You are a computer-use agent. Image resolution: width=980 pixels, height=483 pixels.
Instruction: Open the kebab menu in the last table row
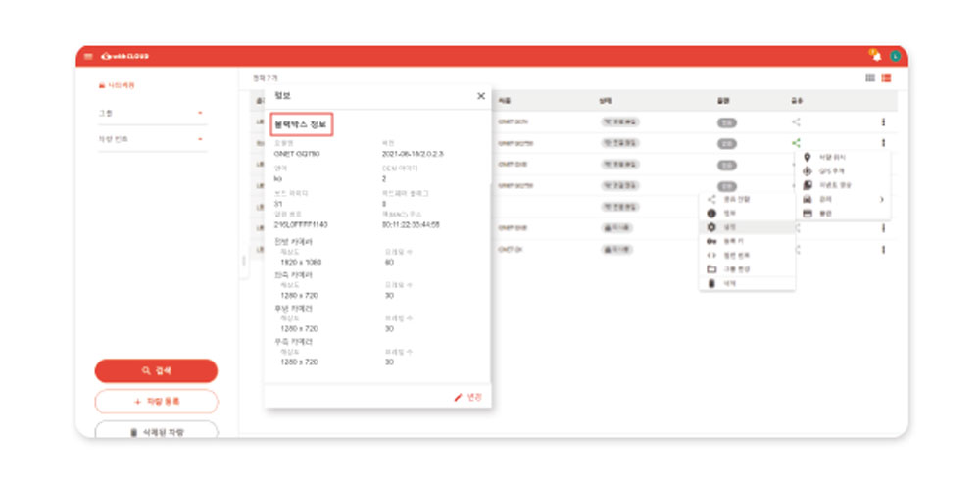coord(883,249)
